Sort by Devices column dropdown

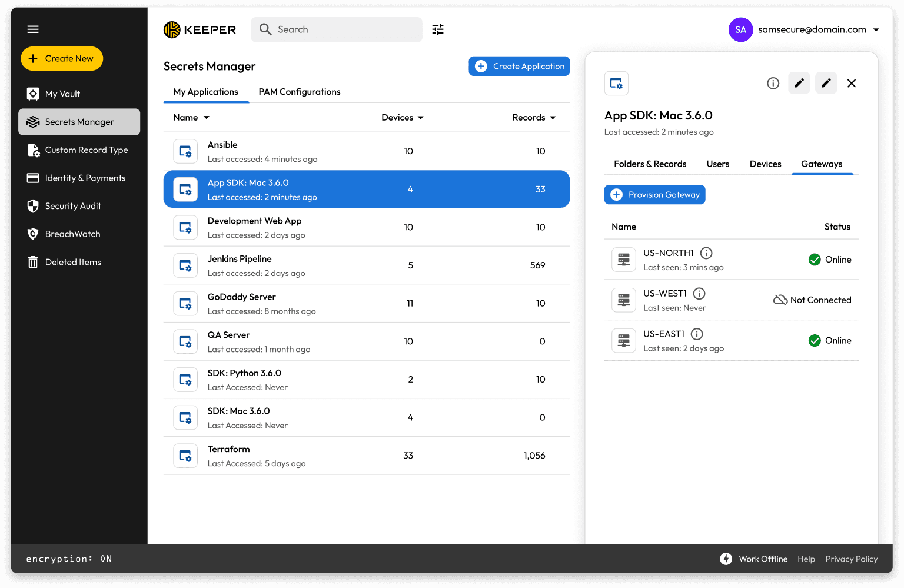coord(421,118)
